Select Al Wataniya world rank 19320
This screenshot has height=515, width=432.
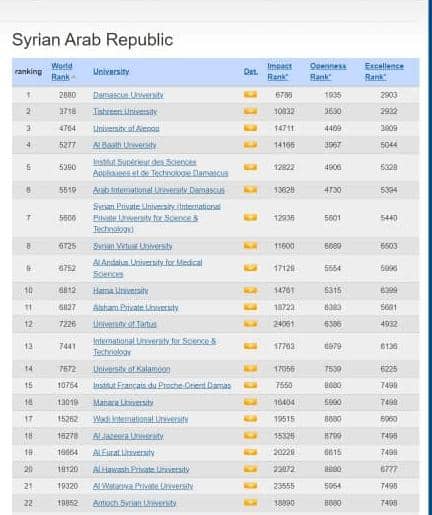click(68, 486)
